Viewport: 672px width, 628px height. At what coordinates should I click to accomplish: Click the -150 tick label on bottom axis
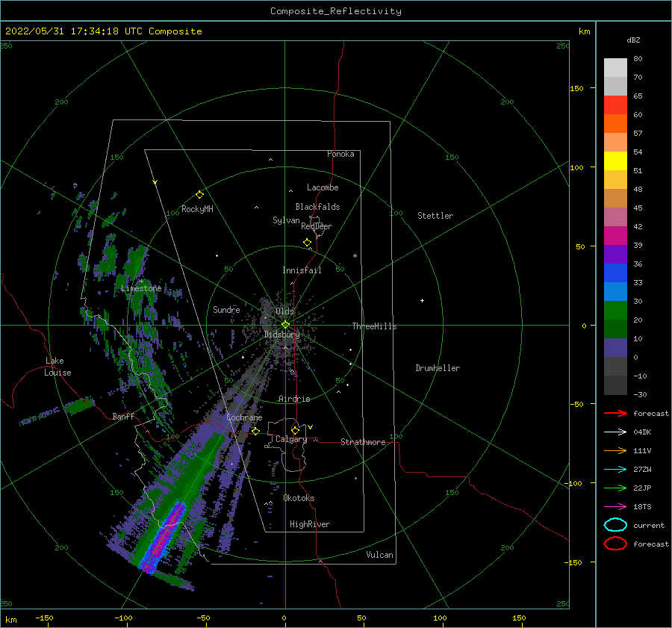[44, 618]
